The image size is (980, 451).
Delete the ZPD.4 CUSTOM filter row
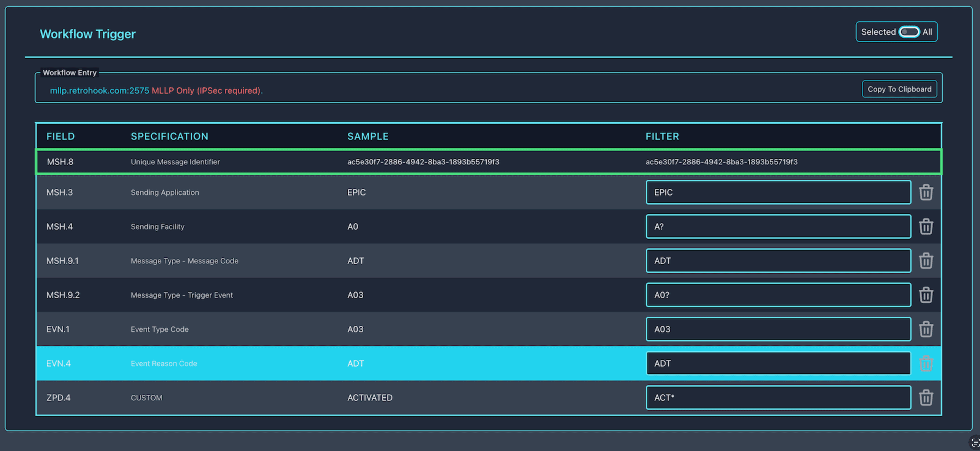(926, 398)
